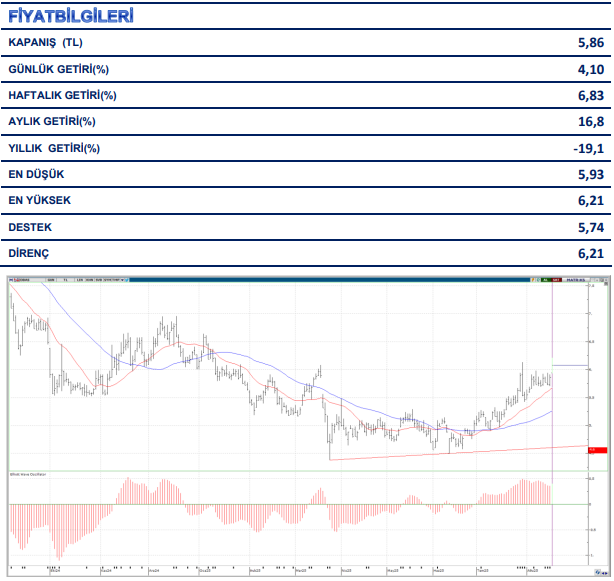This screenshot has width=614, height=581.
Task: Click the DESTEK value 5,74
Action: (591, 227)
